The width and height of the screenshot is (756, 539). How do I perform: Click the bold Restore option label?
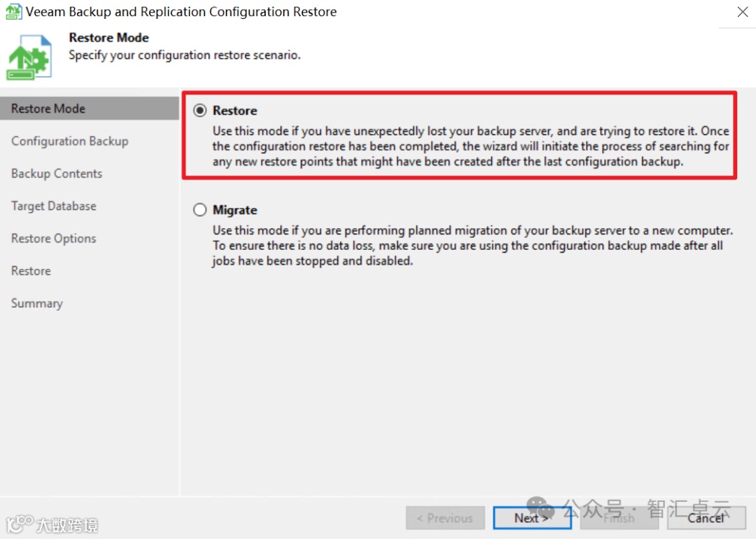[x=235, y=111]
